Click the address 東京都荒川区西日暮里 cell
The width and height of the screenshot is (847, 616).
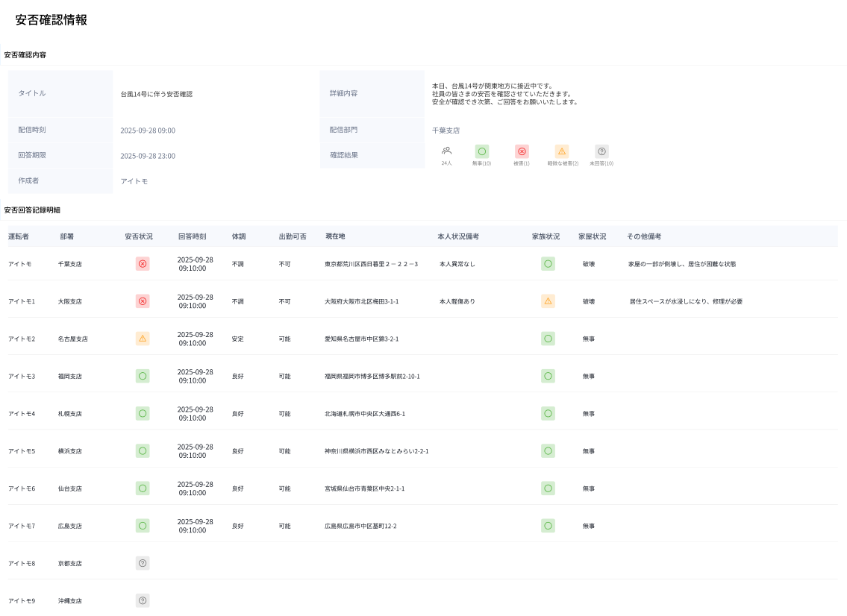[x=371, y=264]
